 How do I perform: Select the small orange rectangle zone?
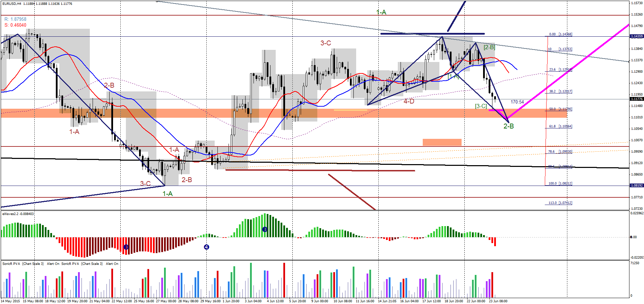pos(442,142)
